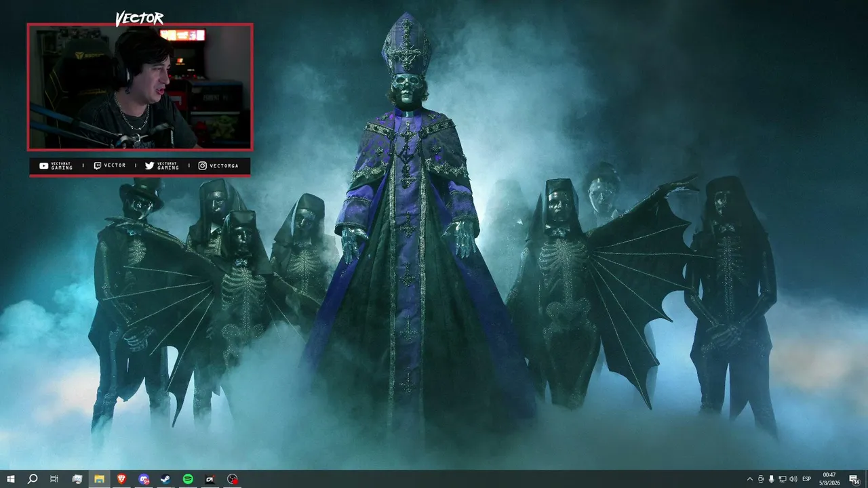This screenshot has height=488, width=868.
Task: Open Spotify from taskbar
Action: pyautogui.click(x=188, y=479)
